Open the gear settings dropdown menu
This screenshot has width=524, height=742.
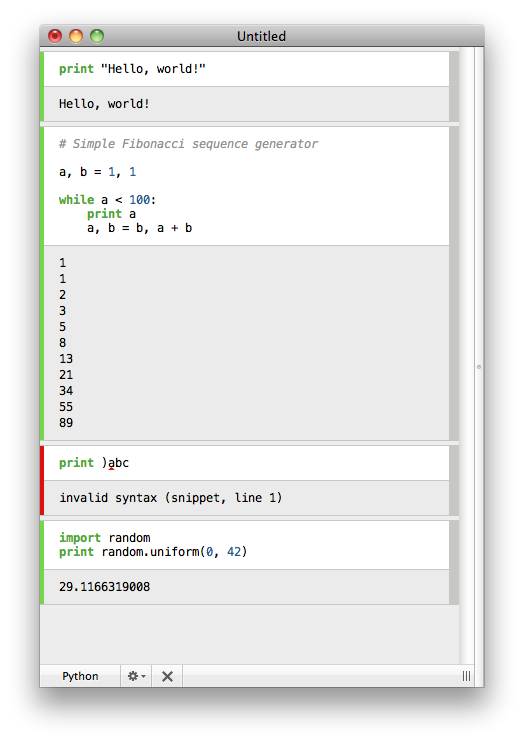pos(136,676)
